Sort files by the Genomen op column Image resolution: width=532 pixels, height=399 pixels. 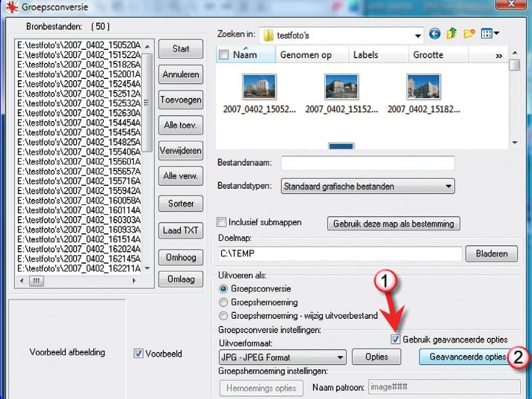[306, 55]
